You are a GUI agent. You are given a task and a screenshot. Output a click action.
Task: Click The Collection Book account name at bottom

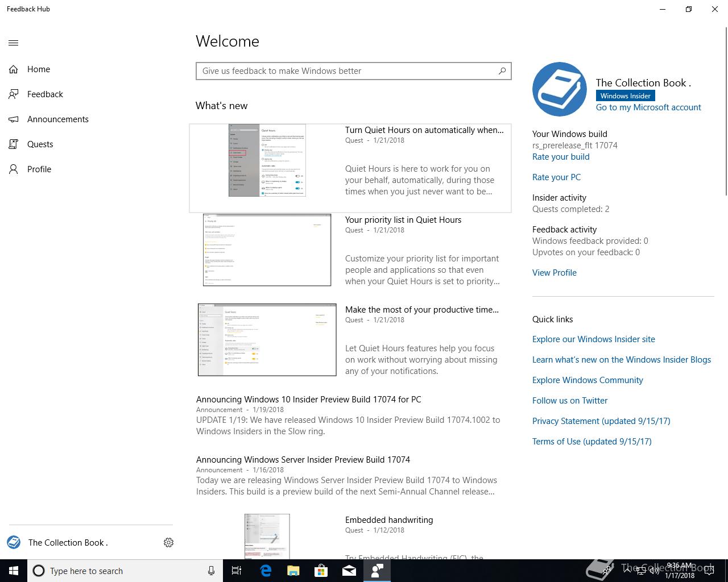pos(68,543)
